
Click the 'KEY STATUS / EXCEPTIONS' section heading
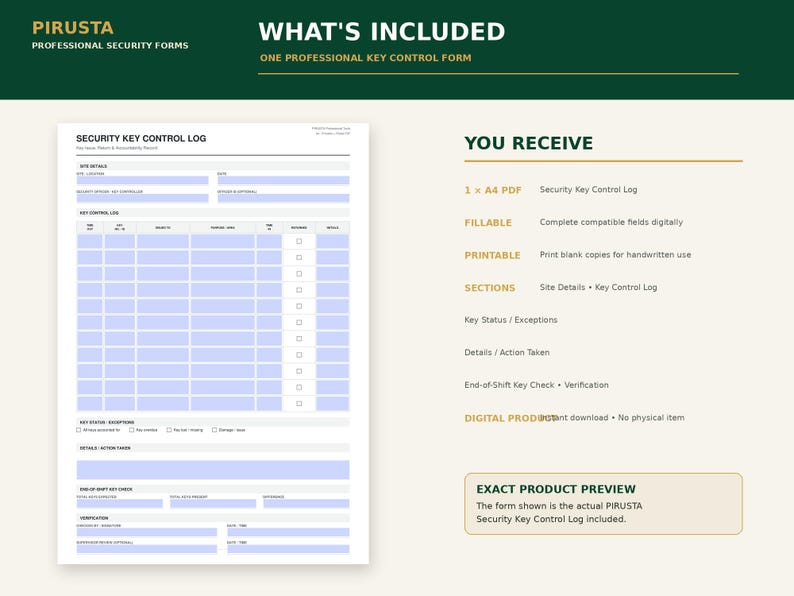(x=107, y=422)
